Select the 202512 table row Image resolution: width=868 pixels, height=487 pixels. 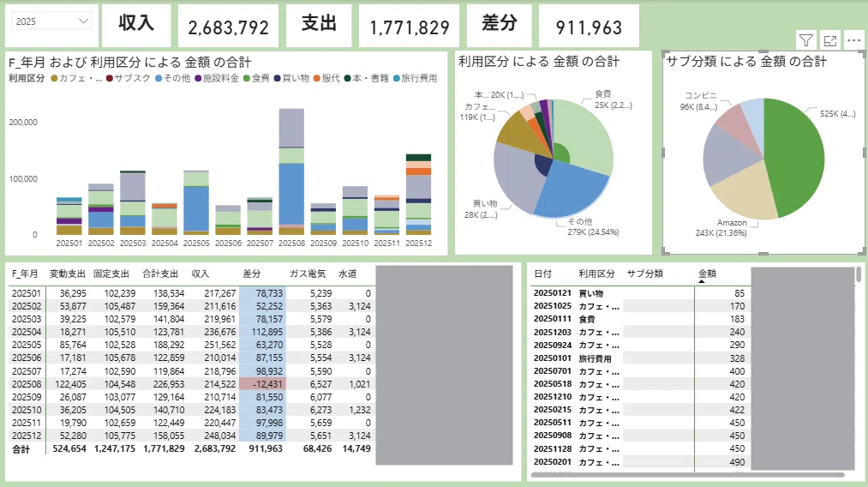click(x=191, y=436)
